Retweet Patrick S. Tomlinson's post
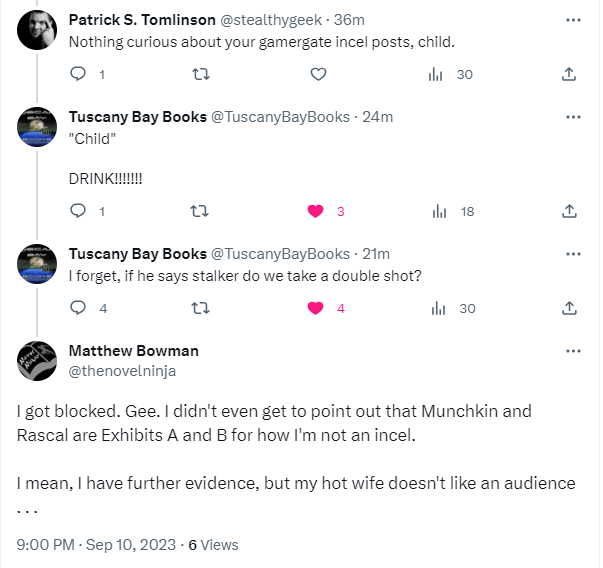 click(199, 74)
